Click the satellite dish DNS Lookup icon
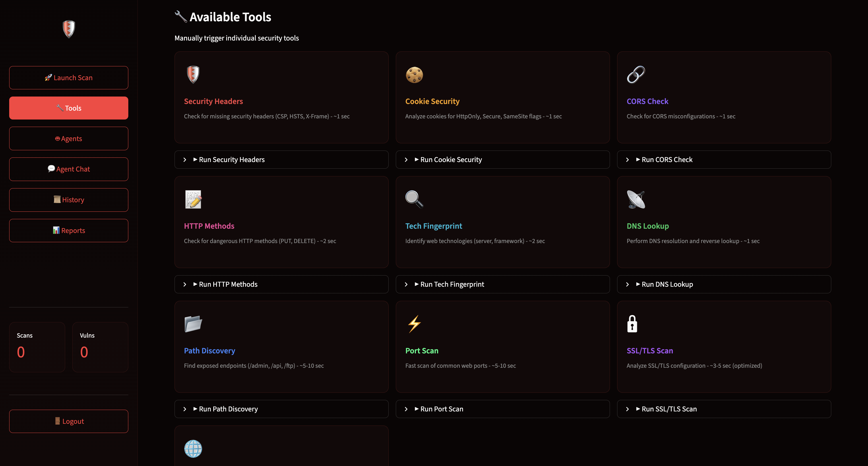The height and width of the screenshot is (466, 868). (635, 199)
